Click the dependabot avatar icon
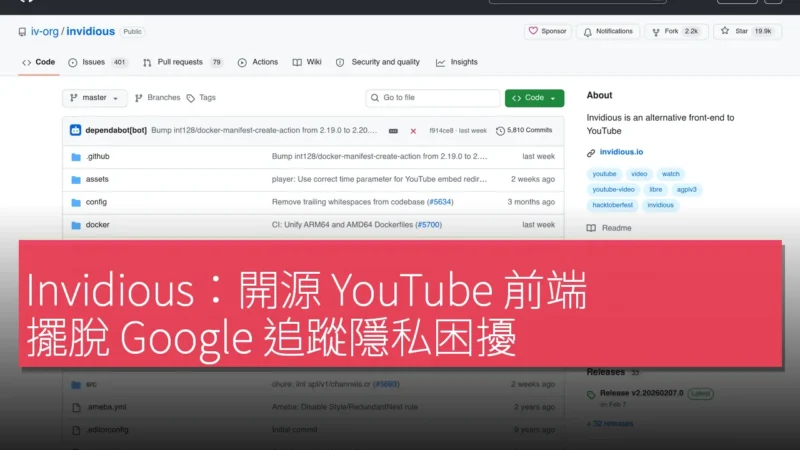The image size is (800, 450). tap(76, 130)
